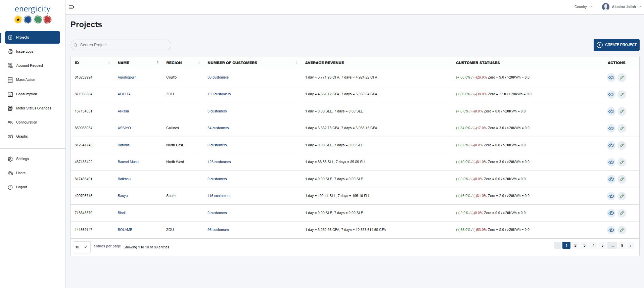Open the Country dropdown
The width and height of the screenshot is (644, 288).
coord(583,7)
